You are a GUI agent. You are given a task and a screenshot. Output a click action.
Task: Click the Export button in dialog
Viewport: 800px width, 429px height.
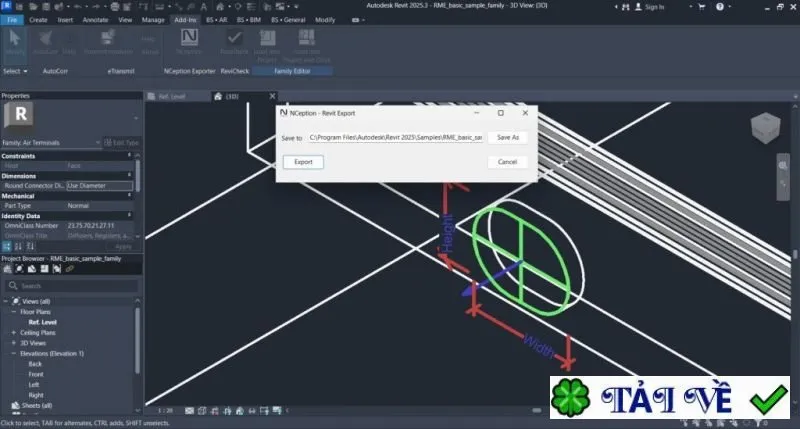point(304,162)
